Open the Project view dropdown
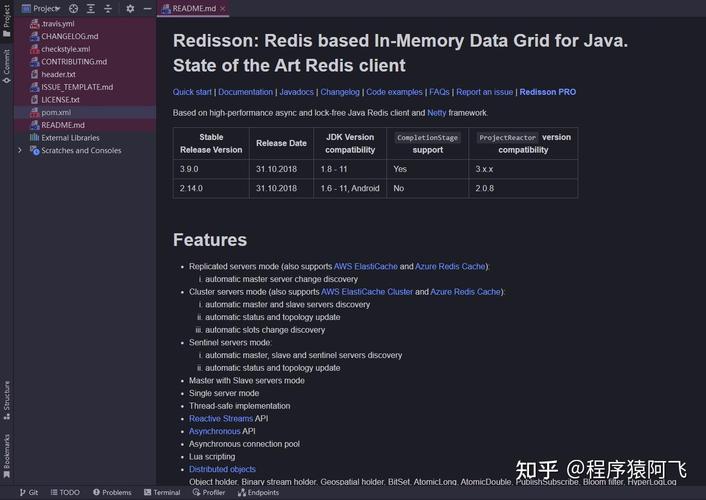 41,8
